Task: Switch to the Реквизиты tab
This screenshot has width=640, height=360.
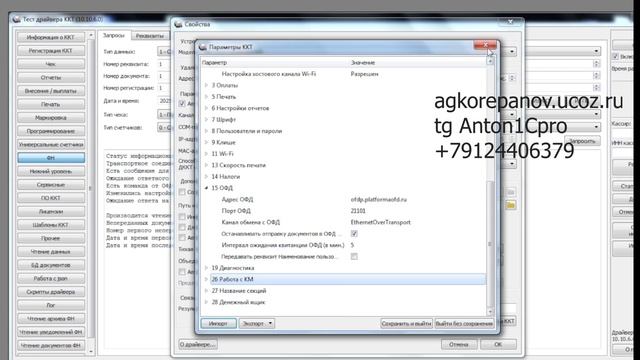Action: click(x=149, y=36)
